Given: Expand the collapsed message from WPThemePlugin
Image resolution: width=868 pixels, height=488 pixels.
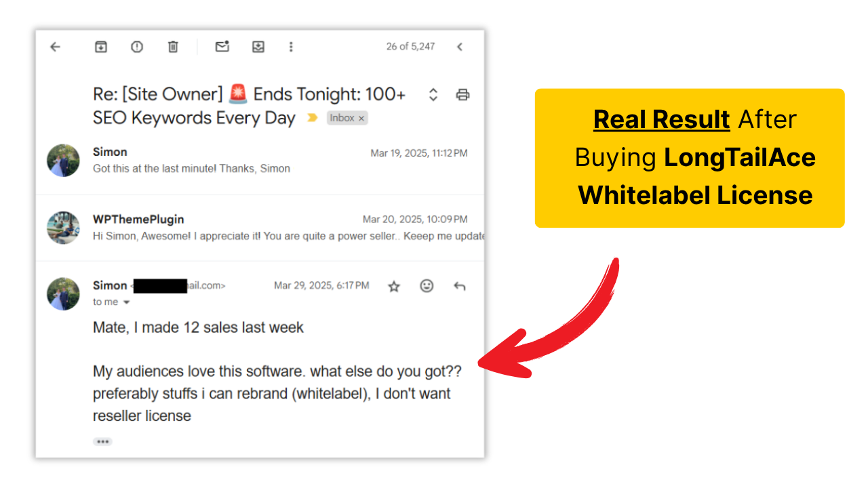Looking at the screenshot, I should [260, 228].
